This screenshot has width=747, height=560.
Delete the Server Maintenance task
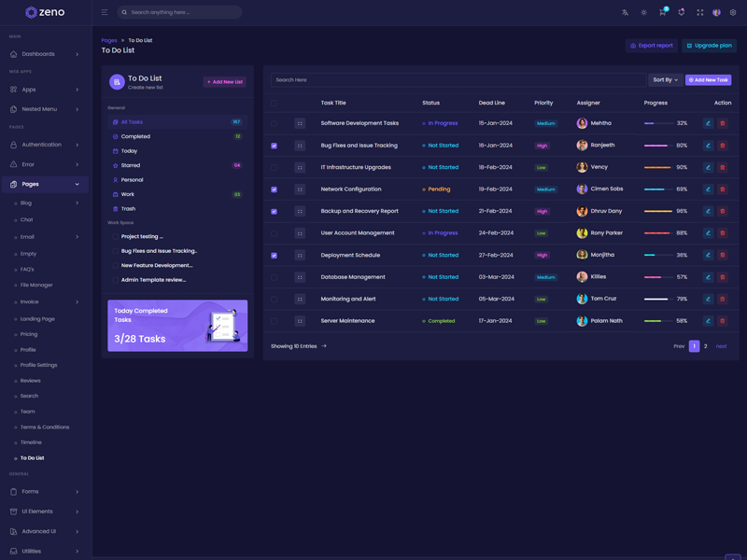pos(722,321)
